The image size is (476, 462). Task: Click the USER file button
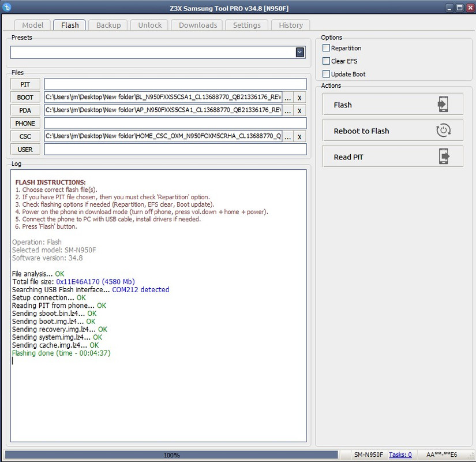pyautogui.click(x=25, y=150)
